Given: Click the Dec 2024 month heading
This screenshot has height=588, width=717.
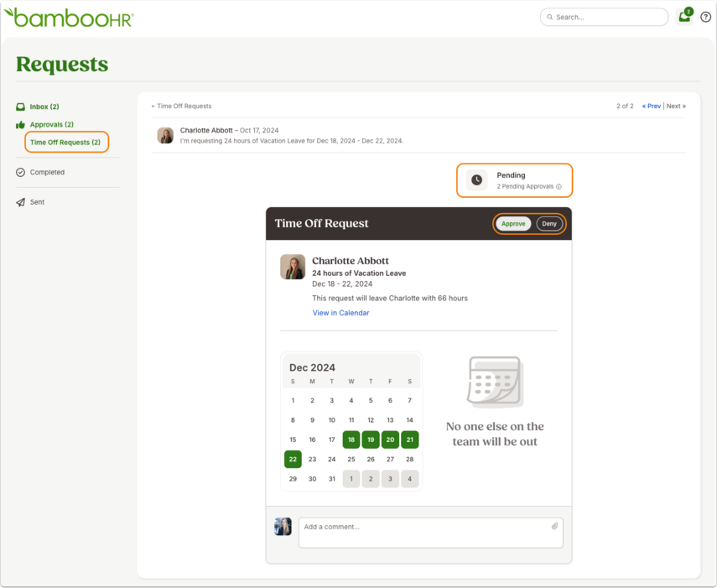Looking at the screenshot, I should [312, 367].
